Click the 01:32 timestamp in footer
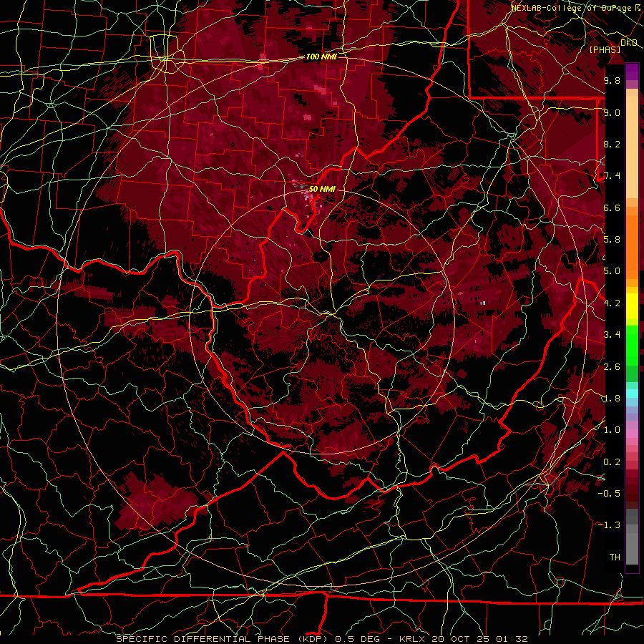Viewport: 644px width, 644px height. 512,639
